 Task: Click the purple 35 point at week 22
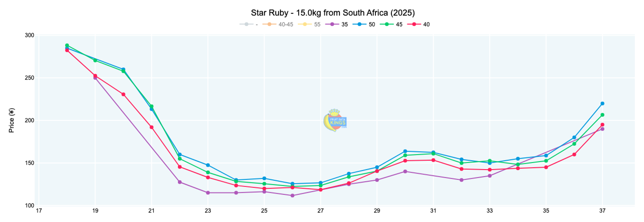(x=180, y=182)
